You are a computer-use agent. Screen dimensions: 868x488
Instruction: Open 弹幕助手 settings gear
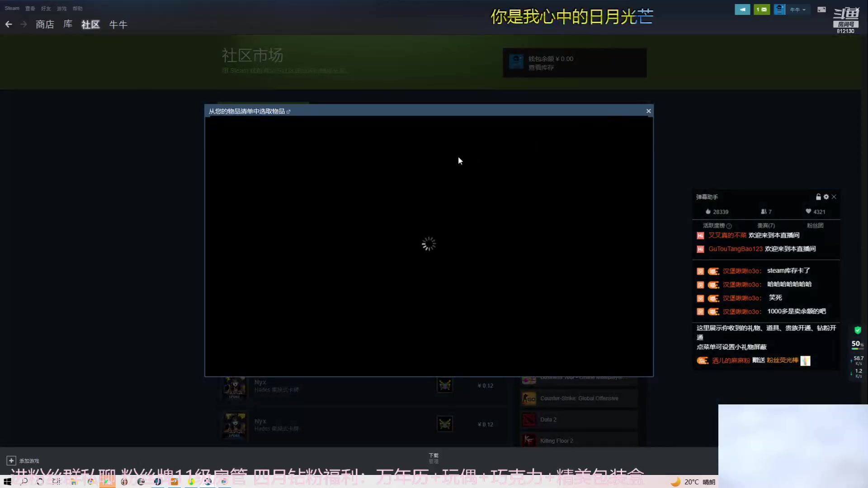(826, 197)
